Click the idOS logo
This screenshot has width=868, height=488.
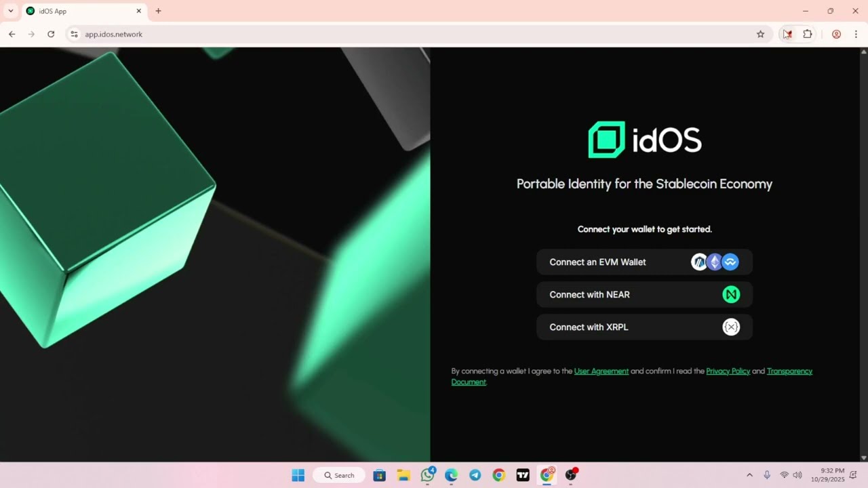(x=644, y=140)
